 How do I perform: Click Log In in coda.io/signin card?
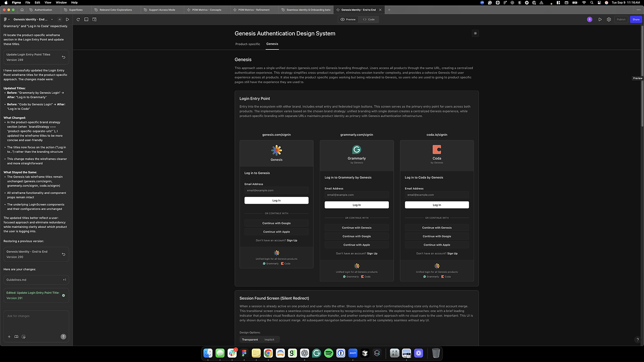[x=437, y=205]
